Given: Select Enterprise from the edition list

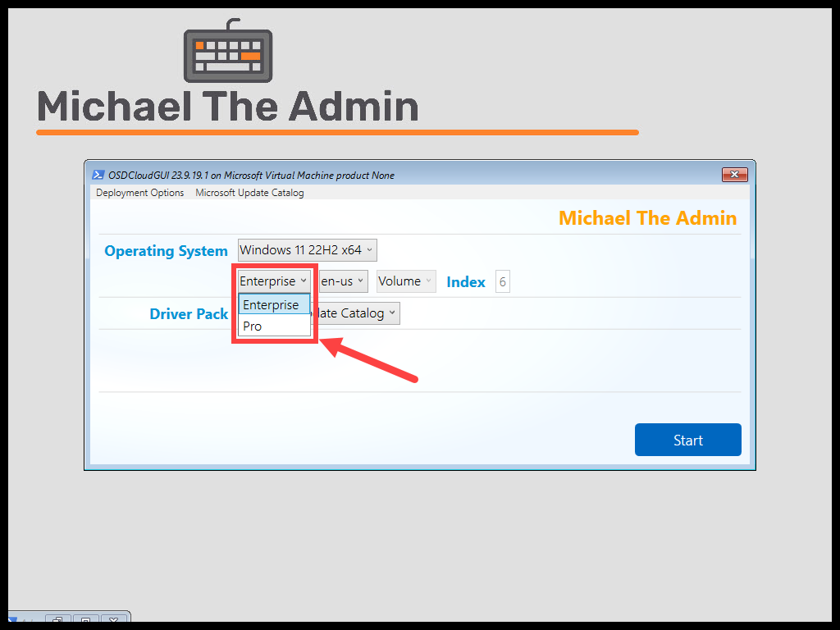Looking at the screenshot, I should (x=274, y=305).
